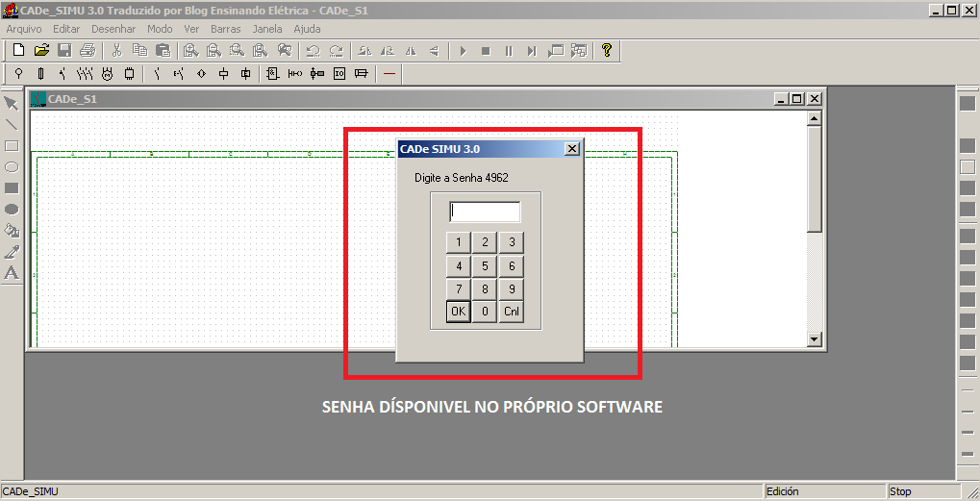
Task: Open help with the yellow question mark
Action: click(x=606, y=51)
